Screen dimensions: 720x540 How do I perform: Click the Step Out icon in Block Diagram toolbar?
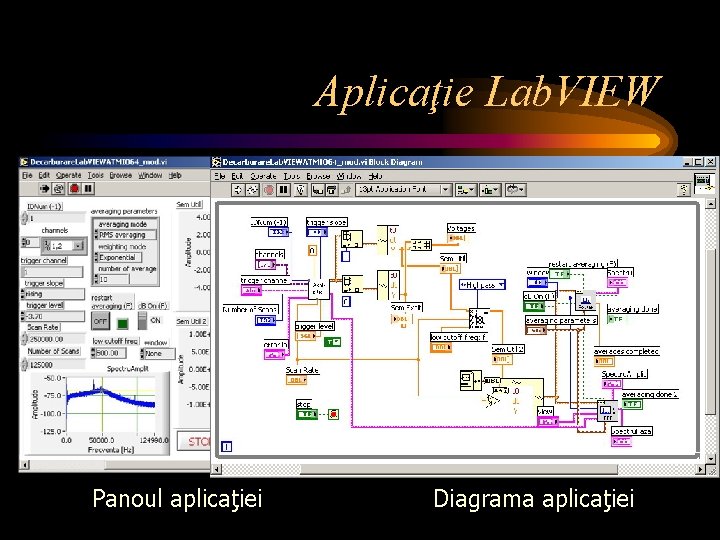(347, 190)
